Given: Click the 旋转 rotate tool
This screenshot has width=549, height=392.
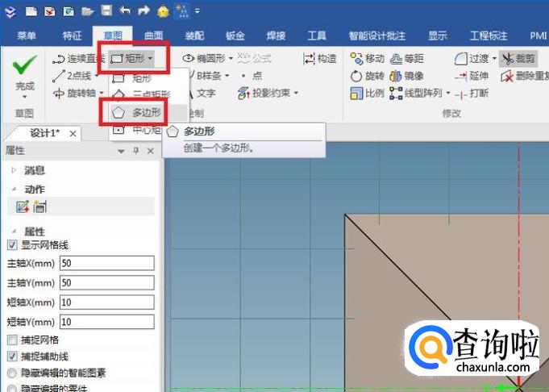Looking at the screenshot, I should [x=368, y=76].
